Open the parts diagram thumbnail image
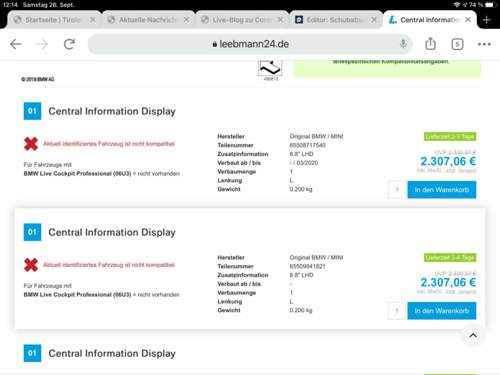The width and height of the screenshot is (500, 375). tap(270, 69)
